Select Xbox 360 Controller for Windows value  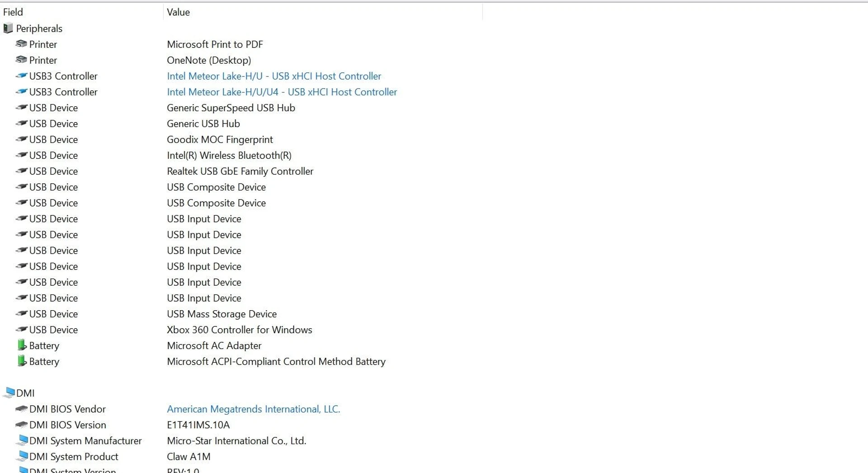click(240, 330)
